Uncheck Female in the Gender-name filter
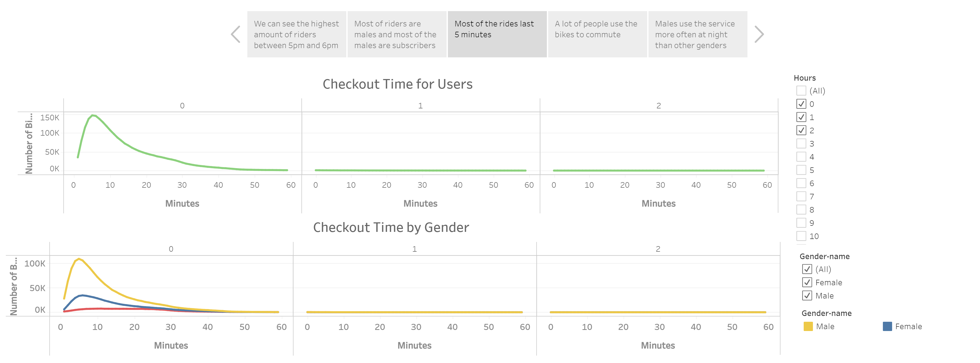 pos(807,282)
